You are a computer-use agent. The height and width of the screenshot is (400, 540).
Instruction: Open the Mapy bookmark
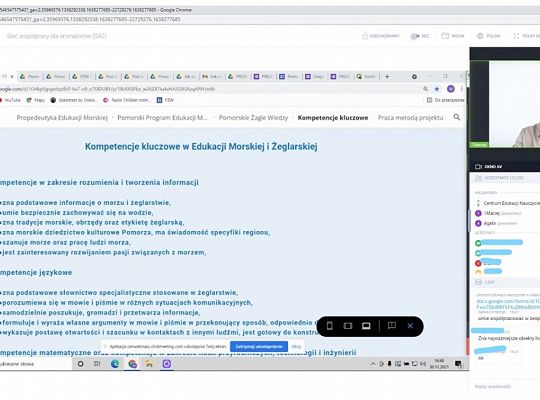coord(36,100)
